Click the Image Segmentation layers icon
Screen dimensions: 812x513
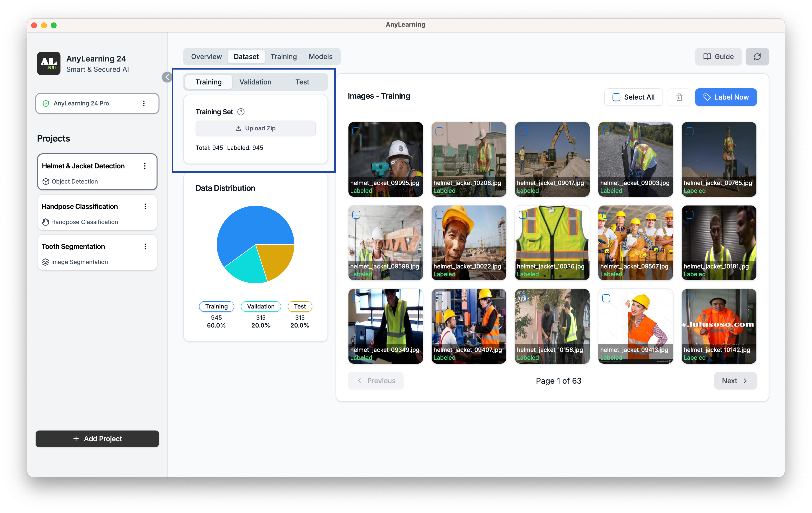[45, 262]
